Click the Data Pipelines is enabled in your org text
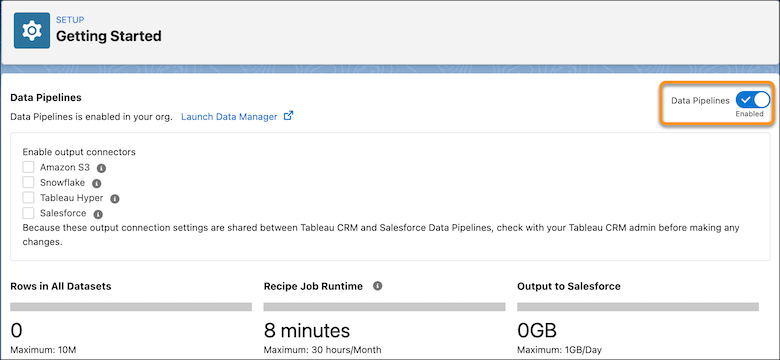The height and width of the screenshot is (360, 780). click(92, 117)
